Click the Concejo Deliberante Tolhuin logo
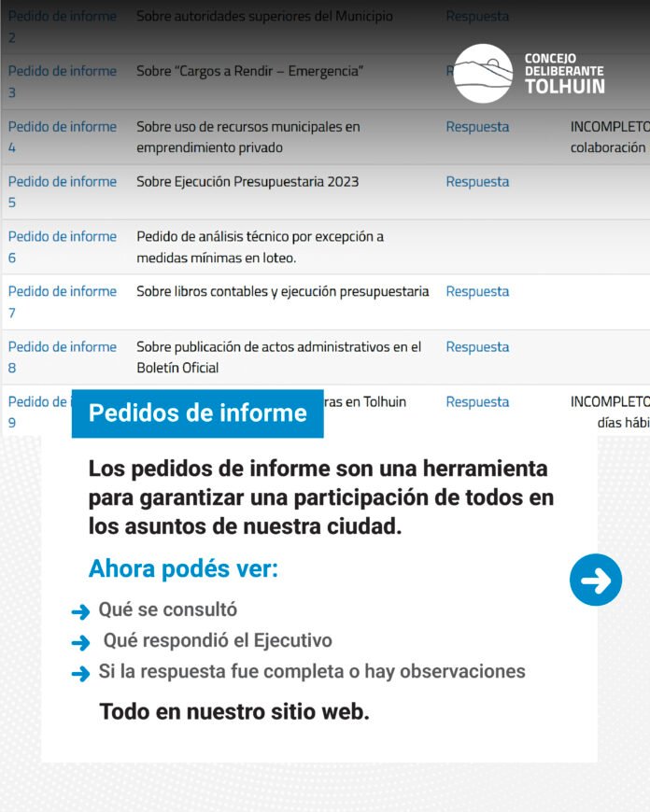 click(x=529, y=73)
